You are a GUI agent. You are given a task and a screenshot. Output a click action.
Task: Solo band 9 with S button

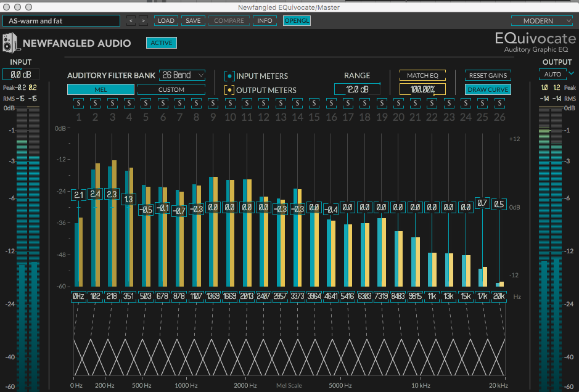click(x=213, y=104)
